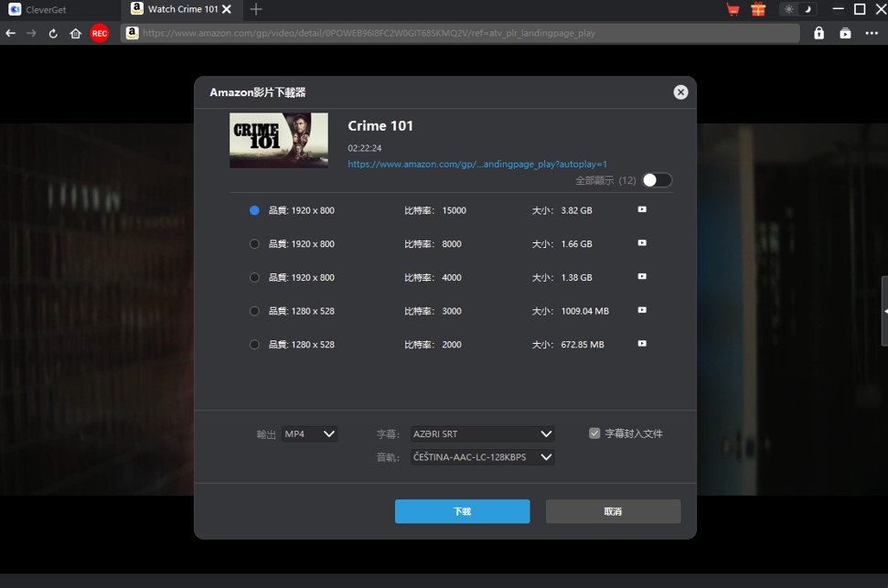Select 1280 x 528 quality at 3000 bitrate
Image resolution: width=888 pixels, height=588 pixels.
point(254,311)
